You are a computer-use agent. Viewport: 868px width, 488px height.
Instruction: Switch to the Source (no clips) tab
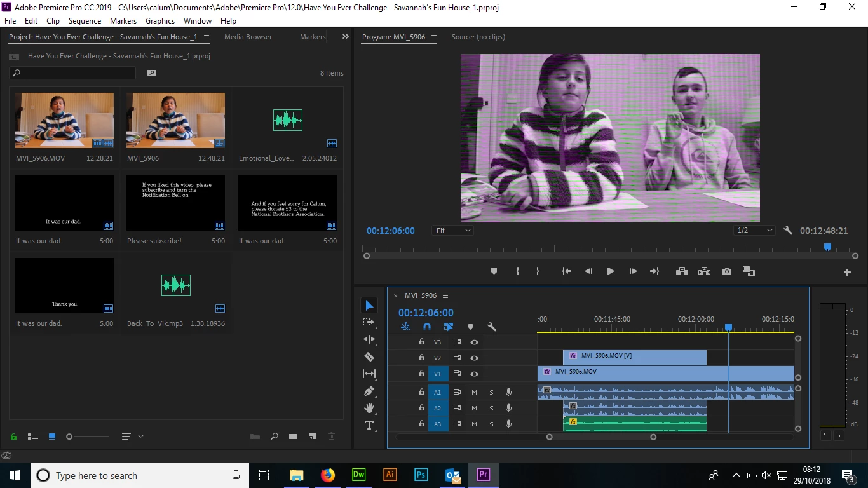click(x=478, y=37)
